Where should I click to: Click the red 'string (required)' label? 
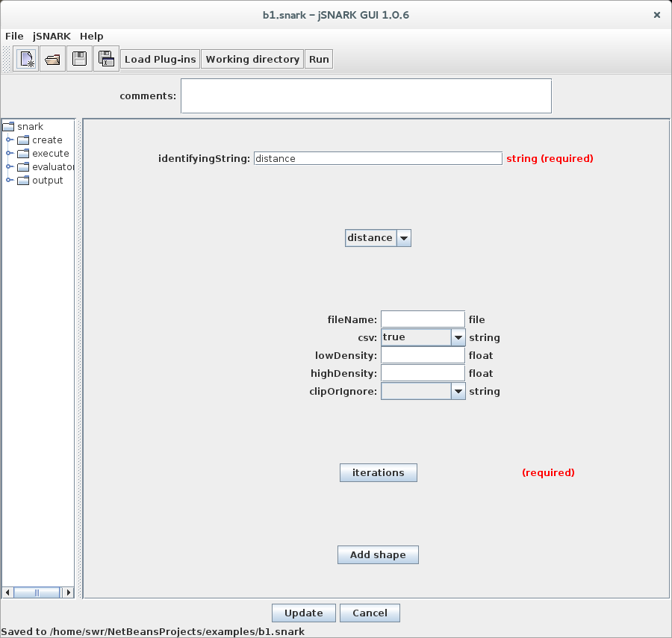(550, 158)
